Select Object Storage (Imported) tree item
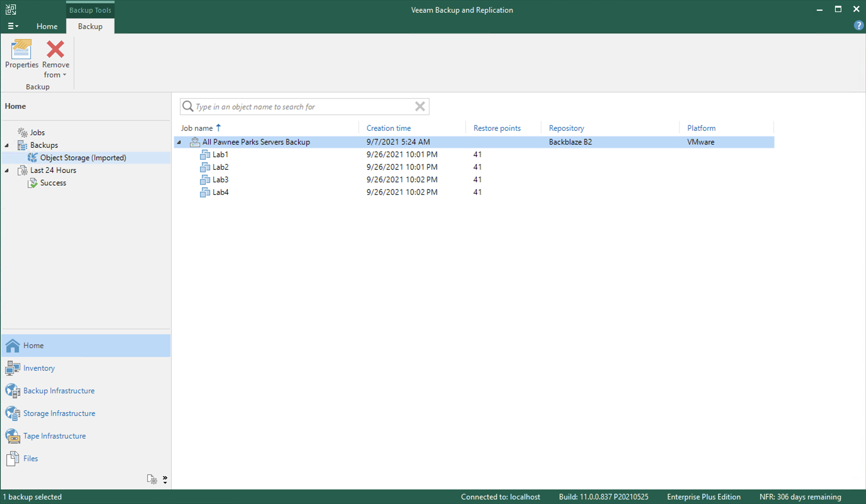Screen dimensions: 866x504 83,158
